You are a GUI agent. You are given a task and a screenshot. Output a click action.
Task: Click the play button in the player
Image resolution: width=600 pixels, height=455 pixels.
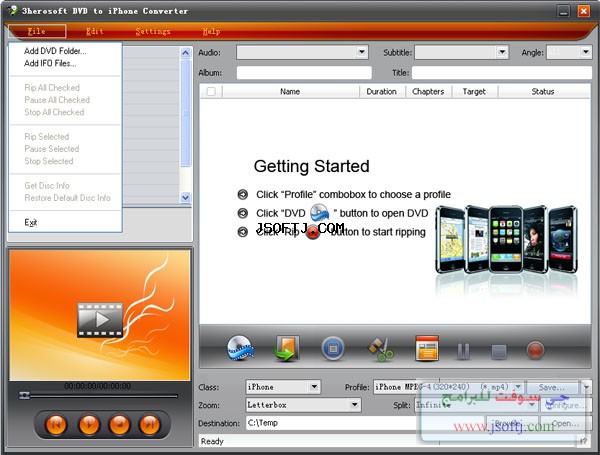88,424
